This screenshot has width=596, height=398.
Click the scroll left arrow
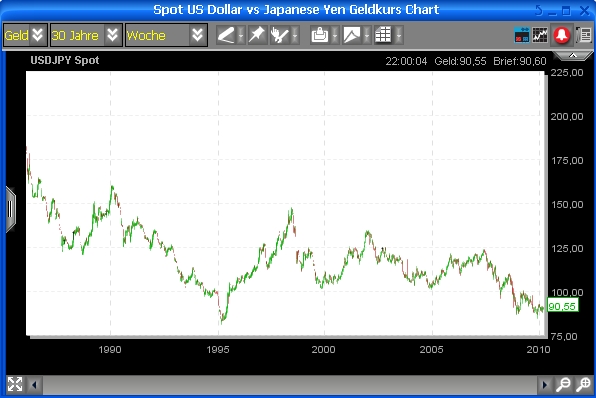34,385
